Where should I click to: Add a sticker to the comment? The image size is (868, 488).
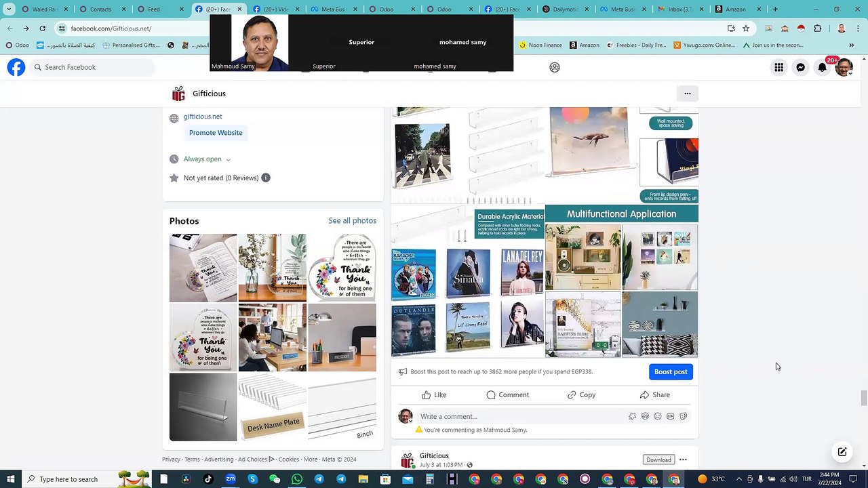click(x=684, y=416)
